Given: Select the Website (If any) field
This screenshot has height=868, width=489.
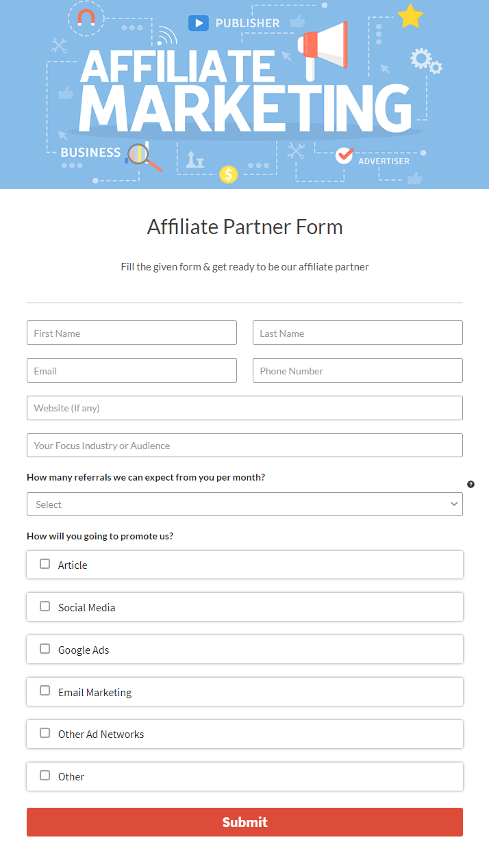Looking at the screenshot, I should point(244,408).
